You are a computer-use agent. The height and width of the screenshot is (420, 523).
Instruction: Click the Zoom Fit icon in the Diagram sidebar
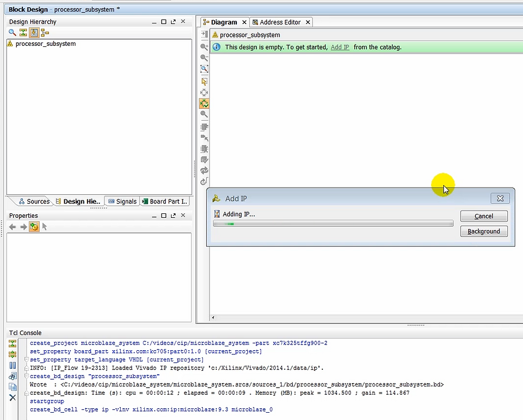(x=204, y=69)
